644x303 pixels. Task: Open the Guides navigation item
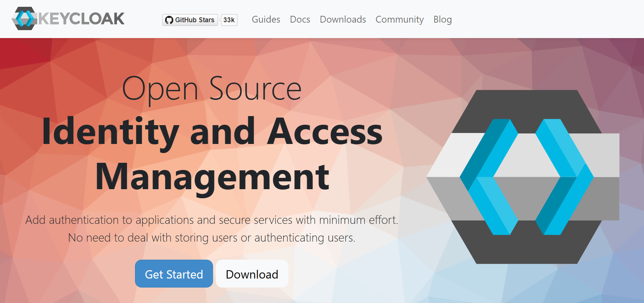tap(266, 20)
